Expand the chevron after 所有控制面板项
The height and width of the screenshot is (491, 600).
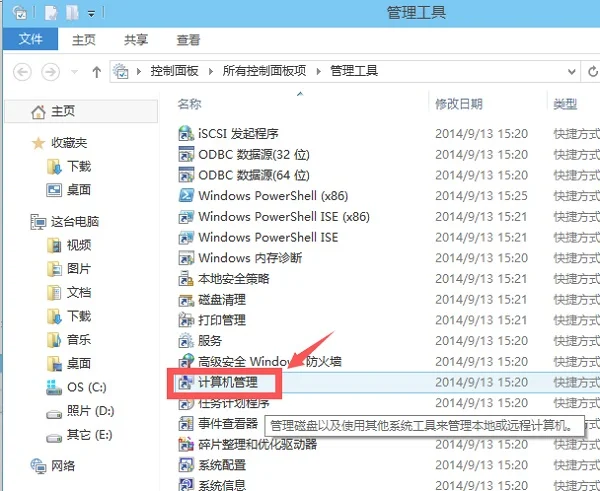318,72
